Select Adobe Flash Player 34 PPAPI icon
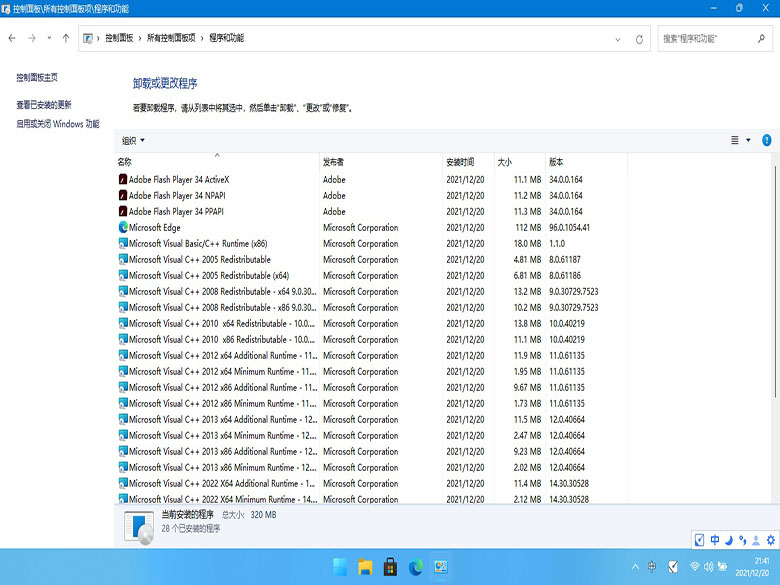 coord(123,211)
